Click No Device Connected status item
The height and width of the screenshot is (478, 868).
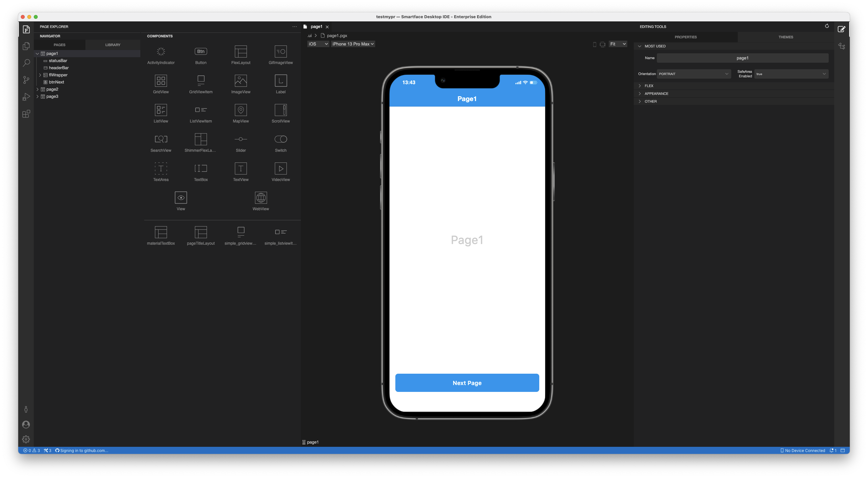click(x=803, y=450)
